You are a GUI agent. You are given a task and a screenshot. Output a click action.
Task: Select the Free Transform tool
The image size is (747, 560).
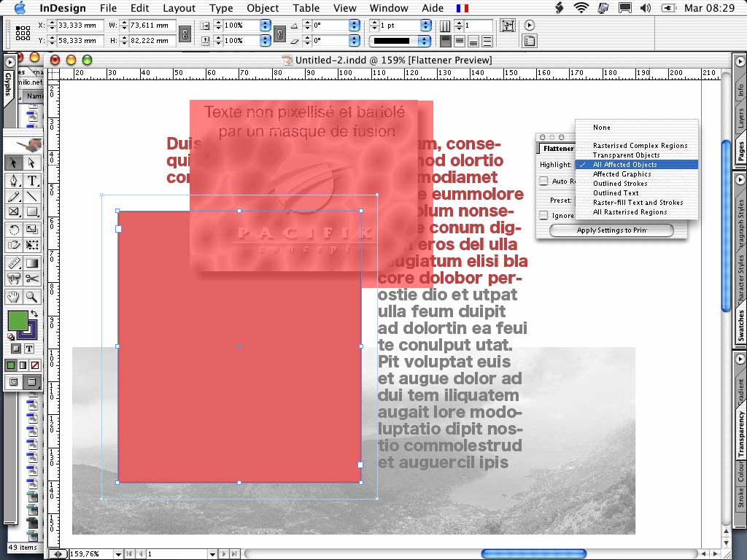pyautogui.click(x=31, y=245)
